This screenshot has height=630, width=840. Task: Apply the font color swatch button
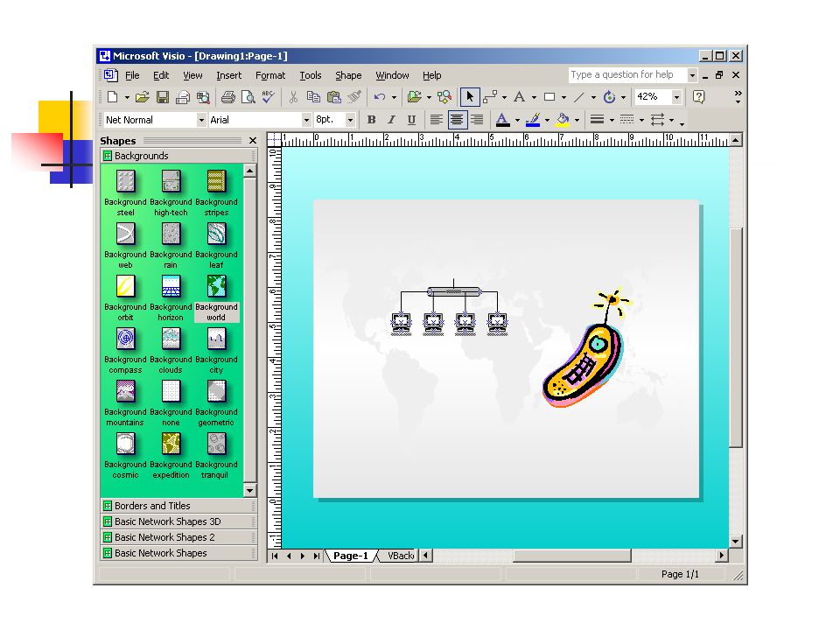(502, 120)
